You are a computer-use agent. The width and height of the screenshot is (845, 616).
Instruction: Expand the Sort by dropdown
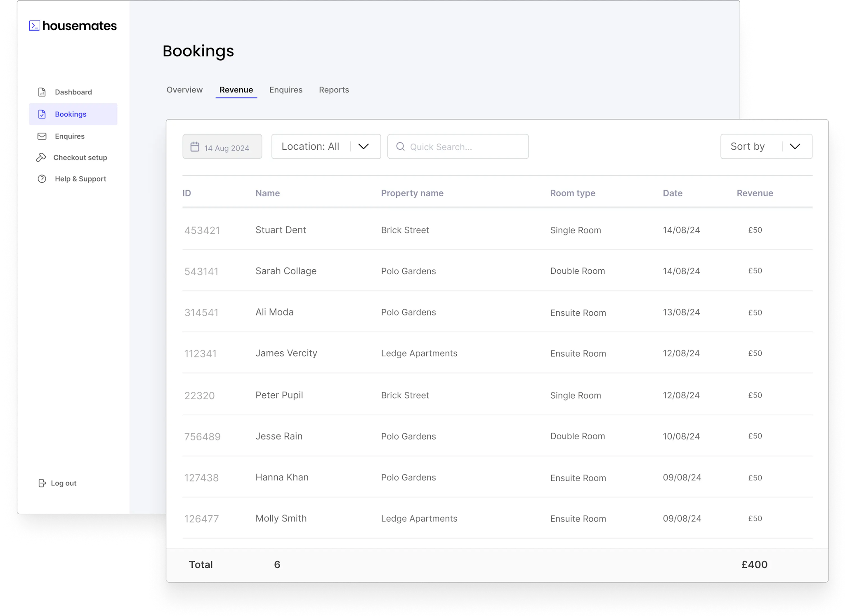click(796, 146)
